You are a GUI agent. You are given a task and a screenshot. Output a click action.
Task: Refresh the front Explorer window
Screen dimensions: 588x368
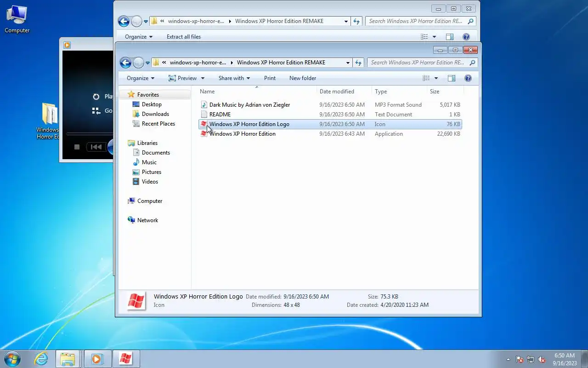pyautogui.click(x=358, y=63)
